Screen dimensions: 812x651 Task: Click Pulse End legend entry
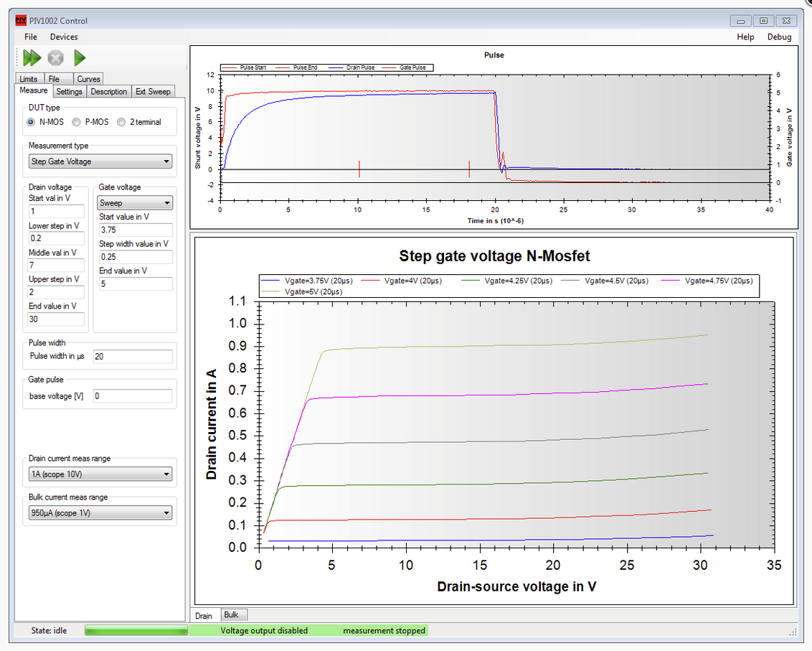296,67
